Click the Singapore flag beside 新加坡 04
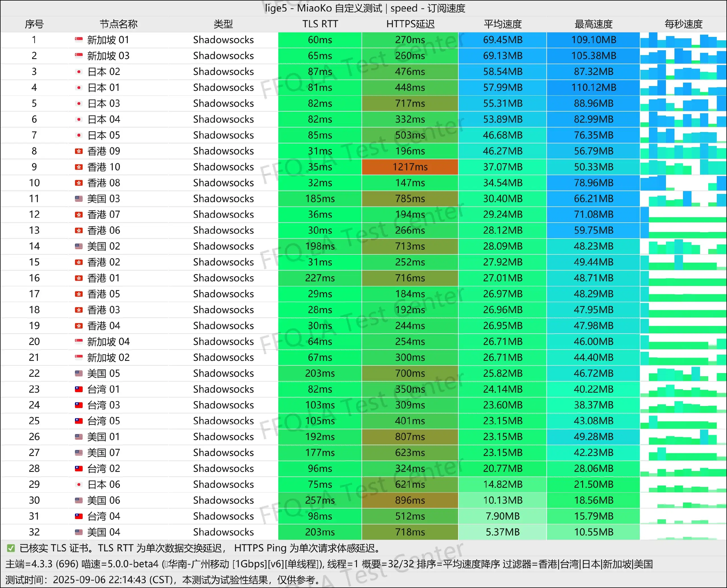Image resolution: width=727 pixels, height=588 pixels. [79, 342]
